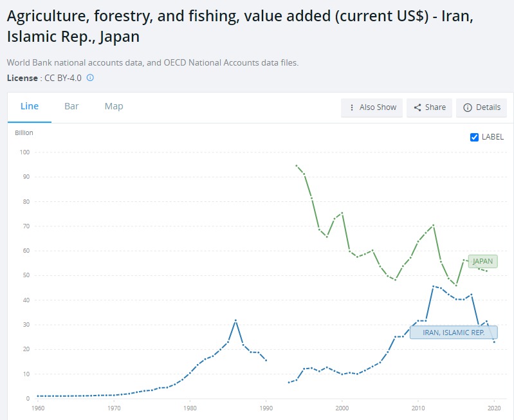This screenshot has width=514, height=420.
Task: Switch to the Map tab
Action: pyautogui.click(x=114, y=106)
